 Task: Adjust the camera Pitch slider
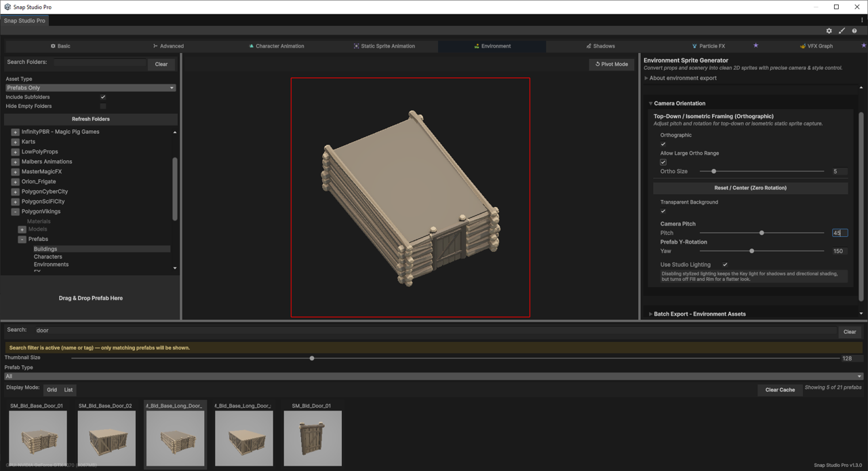point(762,233)
